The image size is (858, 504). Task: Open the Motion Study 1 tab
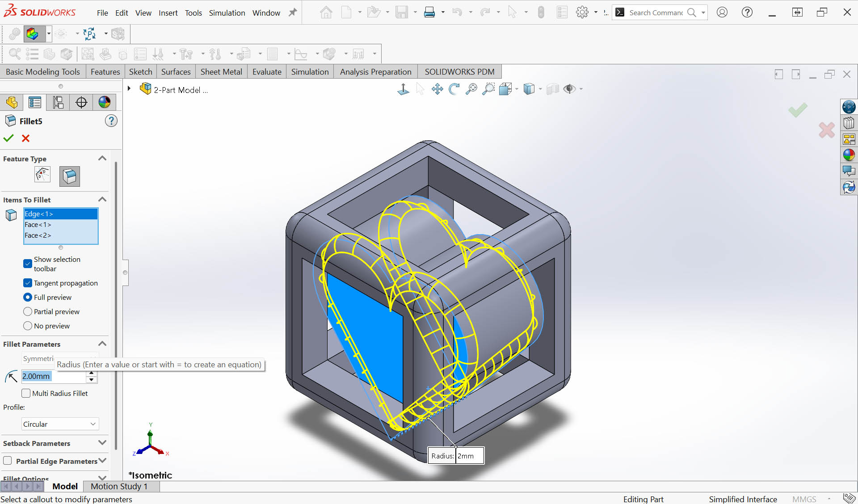pos(119,487)
